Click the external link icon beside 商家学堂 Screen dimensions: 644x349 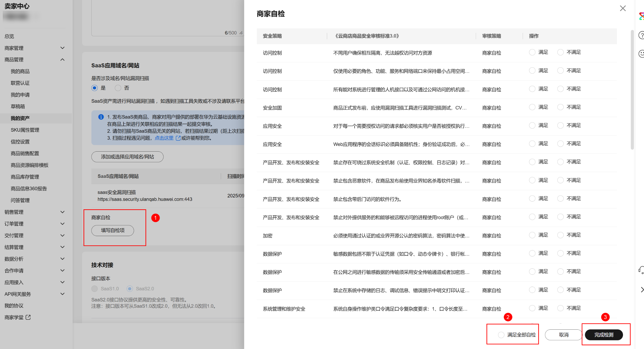pyautogui.click(x=28, y=317)
